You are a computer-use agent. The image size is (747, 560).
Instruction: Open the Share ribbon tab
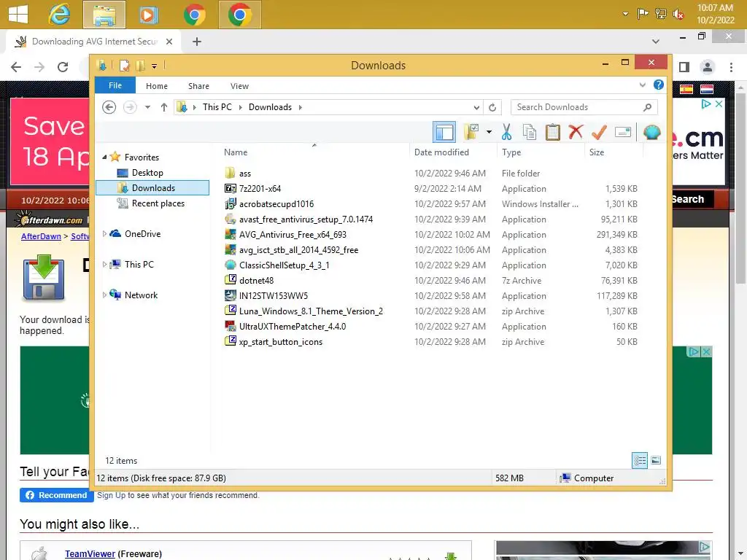click(198, 86)
